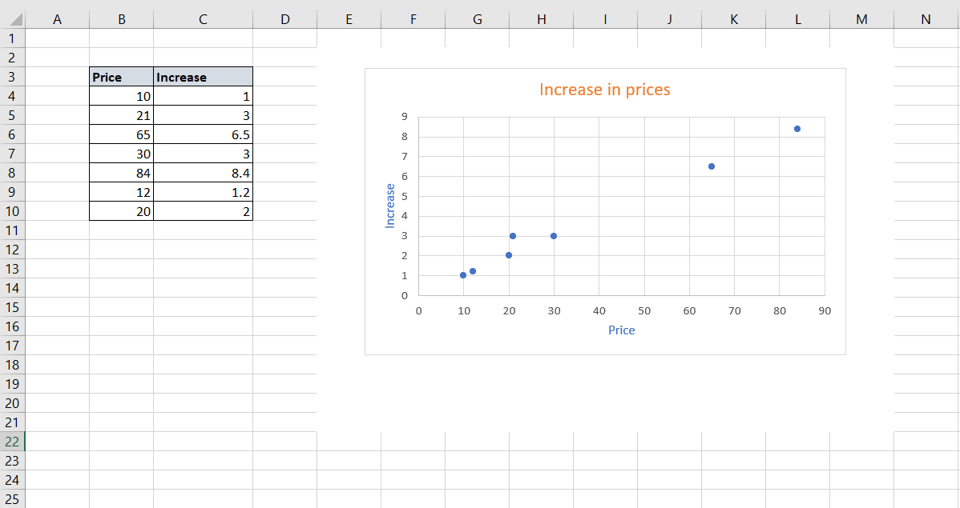960x508 pixels.
Task: Select increase value 6.5 cell
Action: [203, 135]
